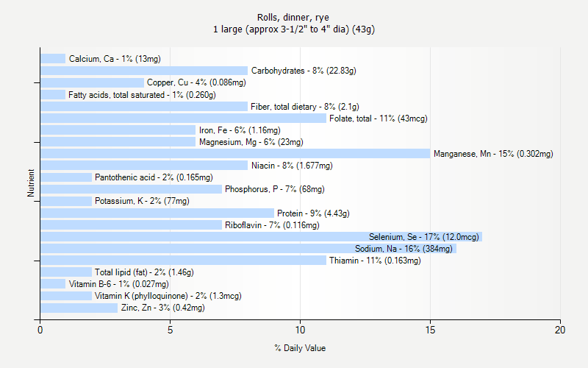Click the "Iron, Fe - 6% (1.16mg)" label
Viewport: 588px width, 368px height.
[240, 130]
